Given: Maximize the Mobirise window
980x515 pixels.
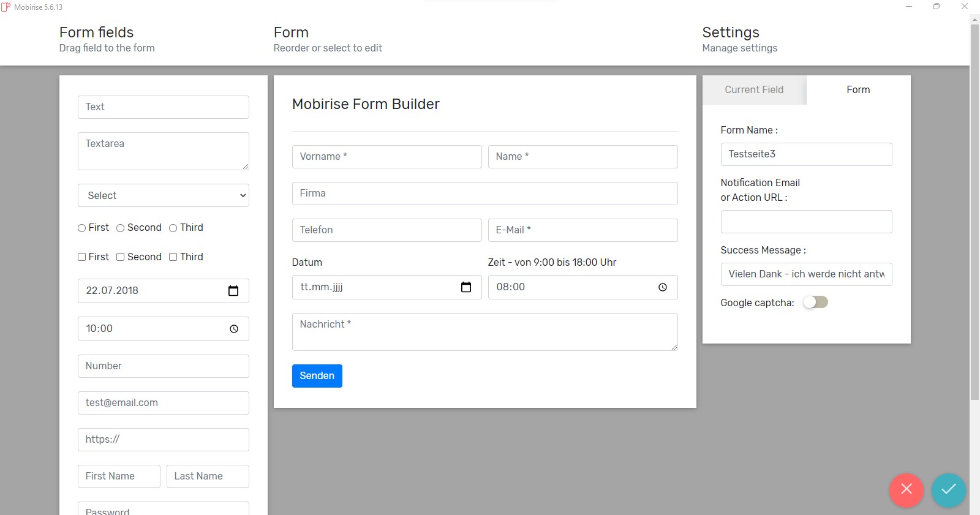Looking at the screenshot, I should [x=936, y=7].
